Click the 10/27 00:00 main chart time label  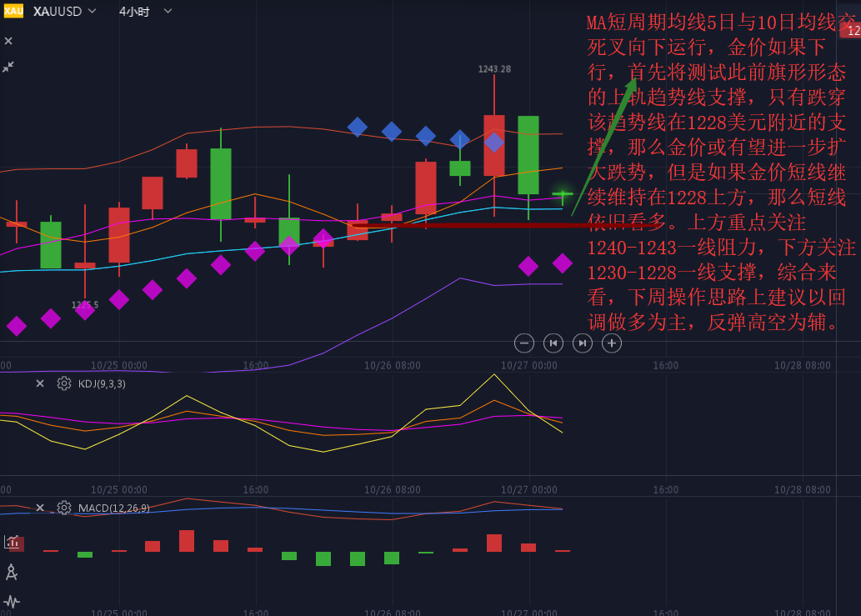528,365
